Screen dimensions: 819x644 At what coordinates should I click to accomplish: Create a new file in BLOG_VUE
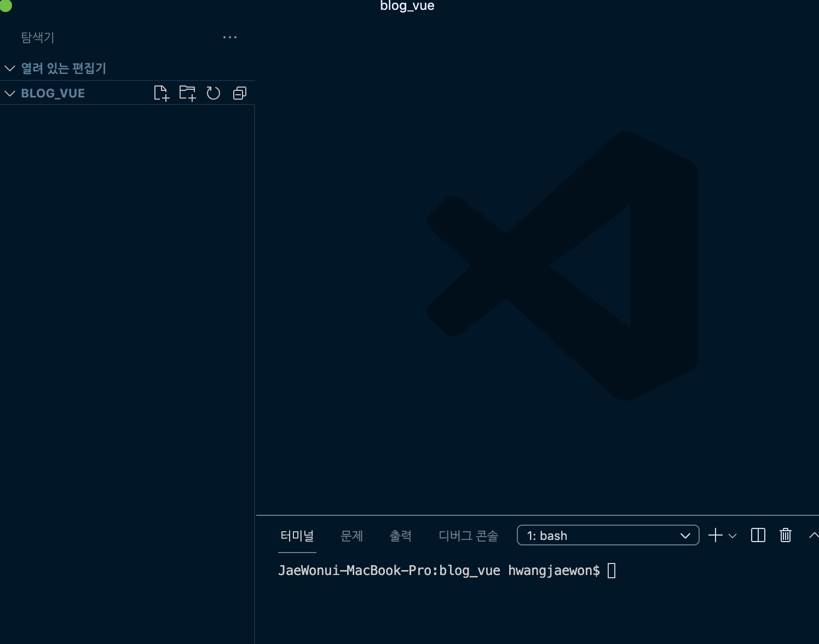point(162,93)
